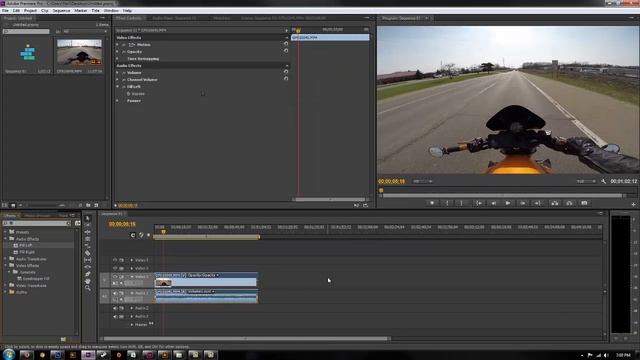Click the Effects panel search field

[37, 223]
